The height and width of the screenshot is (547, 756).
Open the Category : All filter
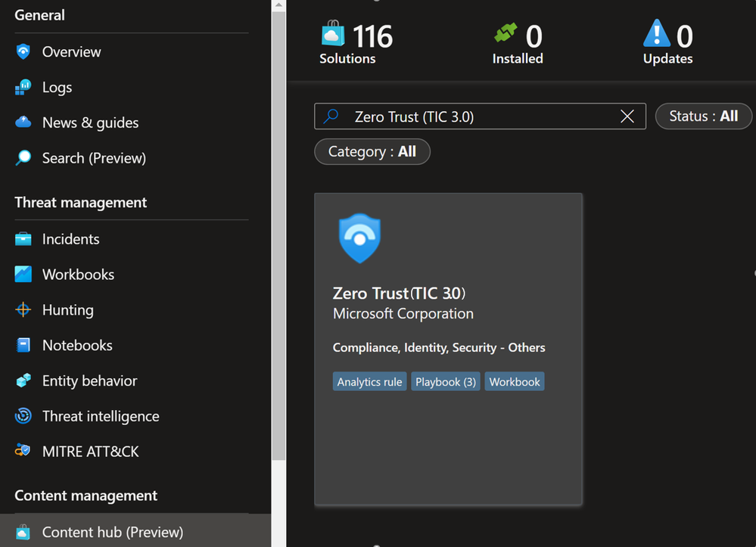(372, 152)
